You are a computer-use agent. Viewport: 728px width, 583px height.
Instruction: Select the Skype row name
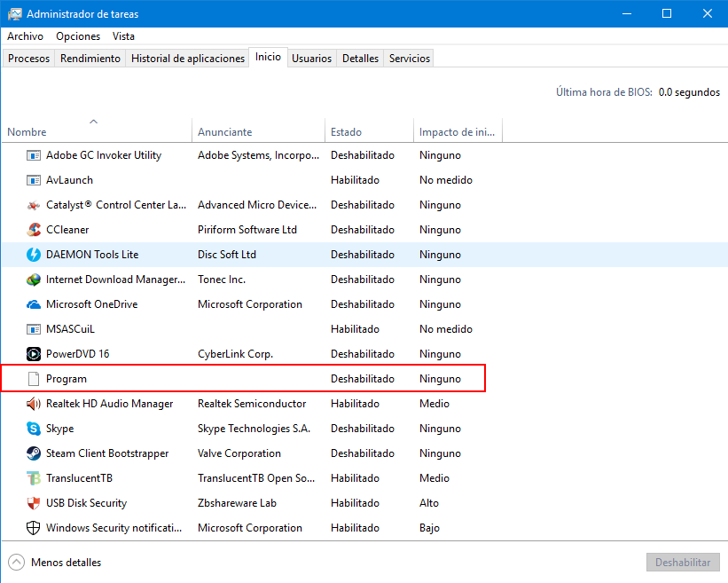coord(59,429)
